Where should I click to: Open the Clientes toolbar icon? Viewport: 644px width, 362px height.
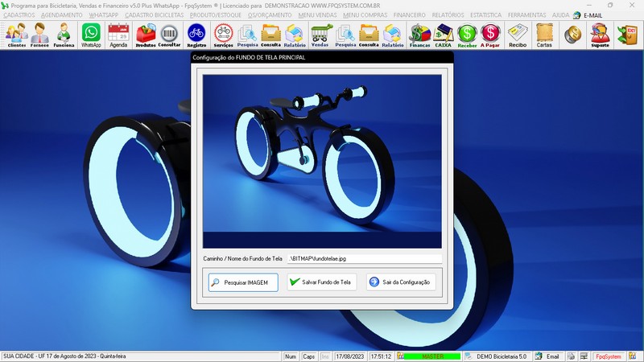pos(16,35)
